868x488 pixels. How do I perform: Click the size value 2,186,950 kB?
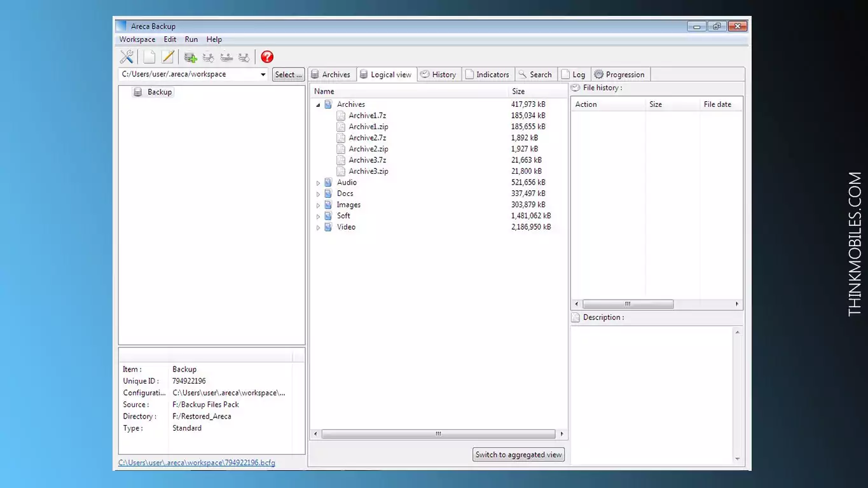click(531, 227)
